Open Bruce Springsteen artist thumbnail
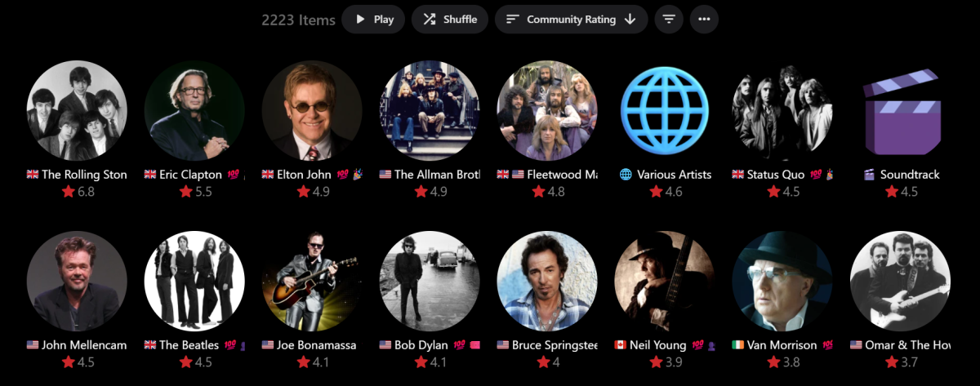The height and width of the screenshot is (386, 980). coord(547,281)
